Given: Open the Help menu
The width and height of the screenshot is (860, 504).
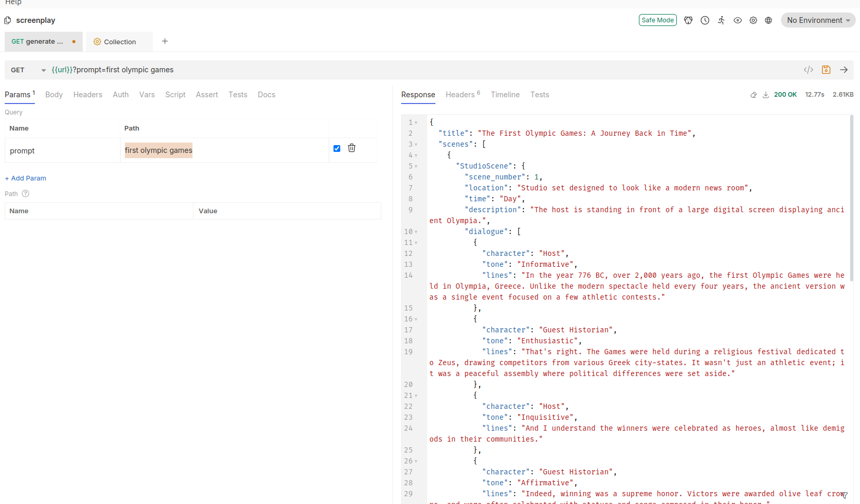Looking at the screenshot, I should coord(13,3).
